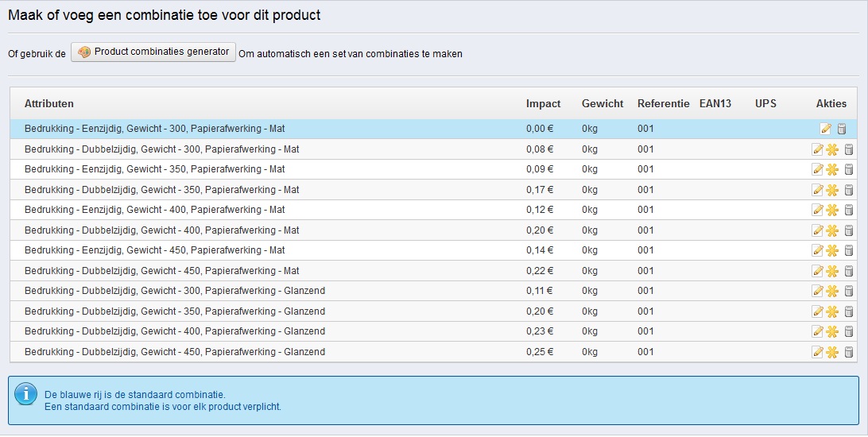
Task: Click the blue info icon in notice box
Action: click(x=27, y=393)
